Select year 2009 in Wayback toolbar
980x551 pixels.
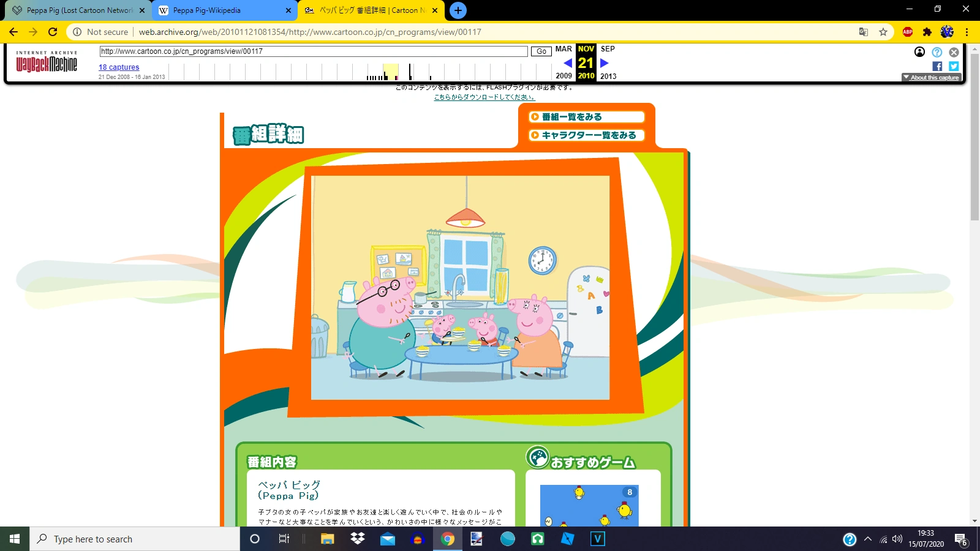pyautogui.click(x=563, y=76)
